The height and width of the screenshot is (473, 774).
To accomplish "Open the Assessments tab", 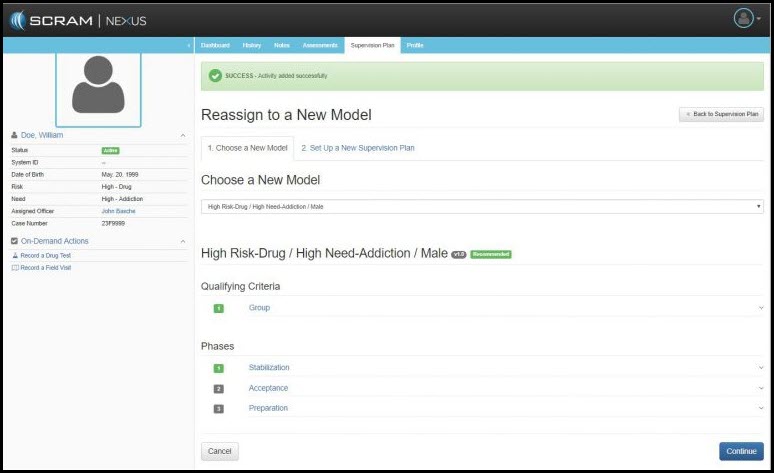I will [320, 46].
